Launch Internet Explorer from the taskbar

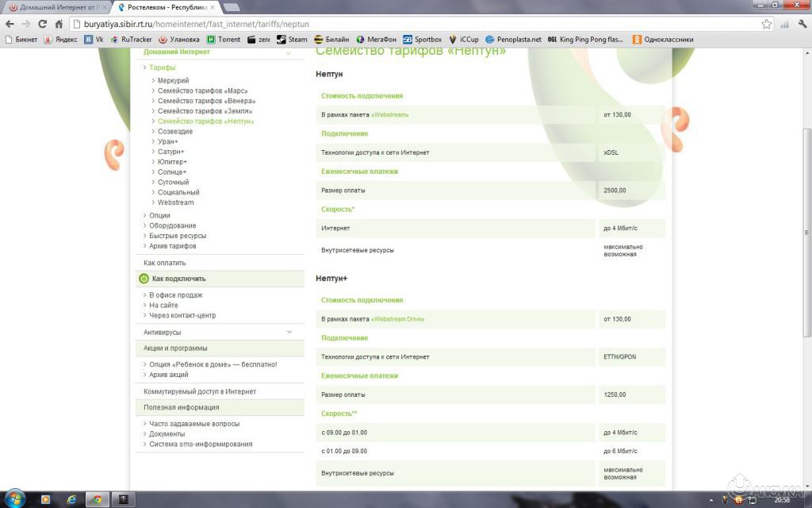coord(71,500)
